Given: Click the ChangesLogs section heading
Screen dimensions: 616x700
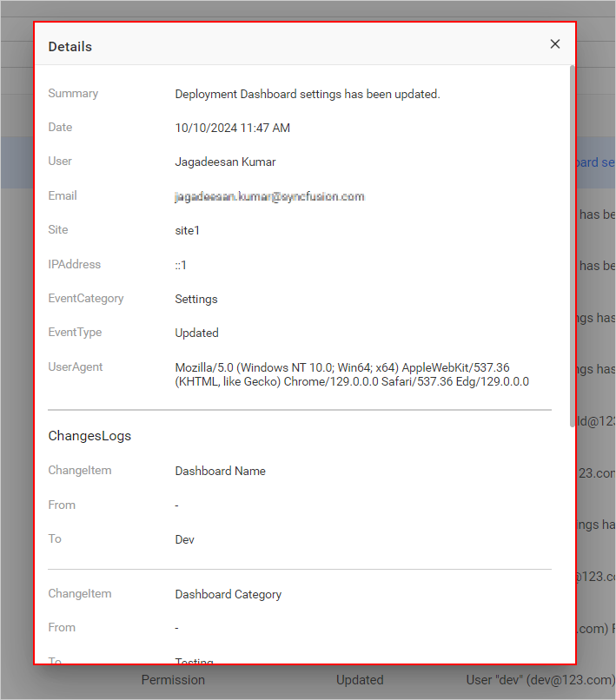Looking at the screenshot, I should [x=89, y=436].
